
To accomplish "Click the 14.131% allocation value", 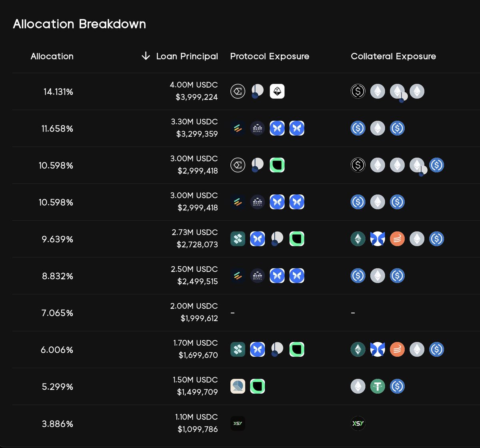I will pyautogui.click(x=58, y=92).
